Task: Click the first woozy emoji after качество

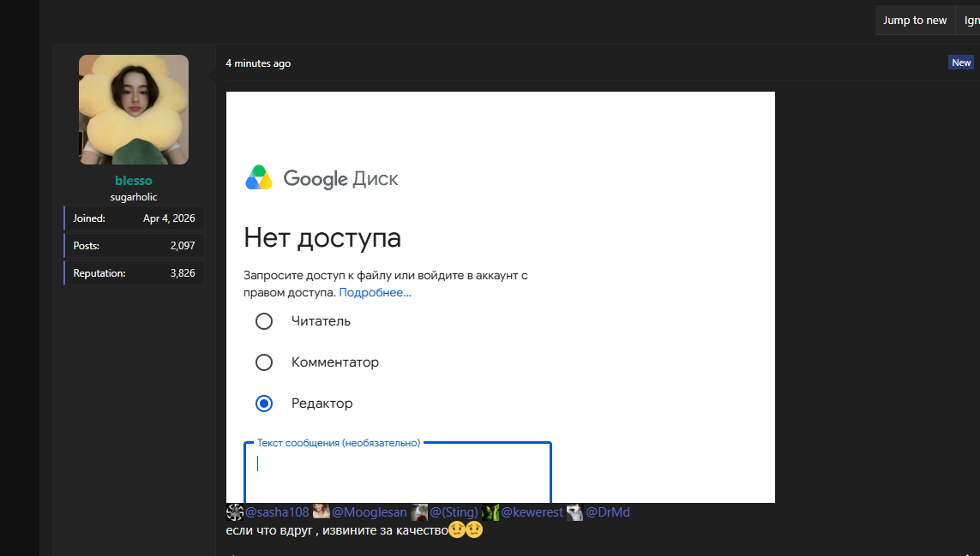Action: pyautogui.click(x=457, y=529)
